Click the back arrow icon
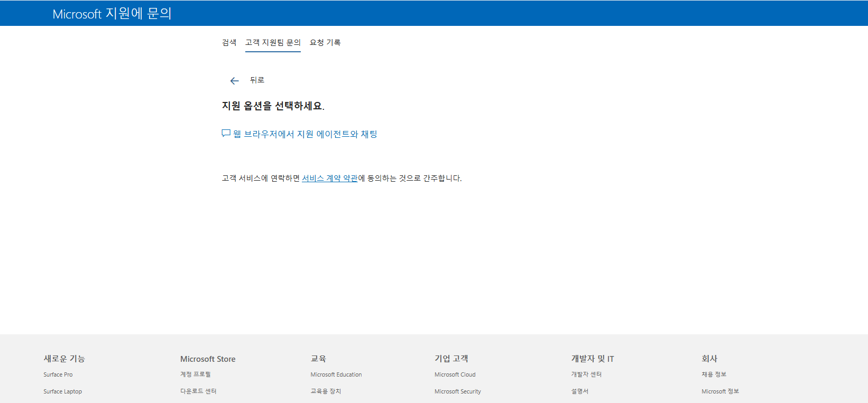868x403 pixels. click(x=235, y=81)
